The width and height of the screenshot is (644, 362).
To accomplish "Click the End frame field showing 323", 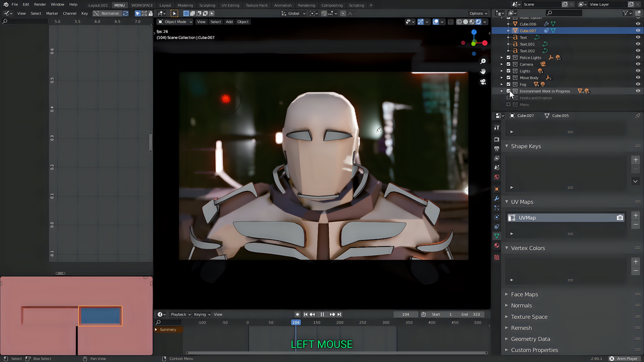I will pos(470,315).
